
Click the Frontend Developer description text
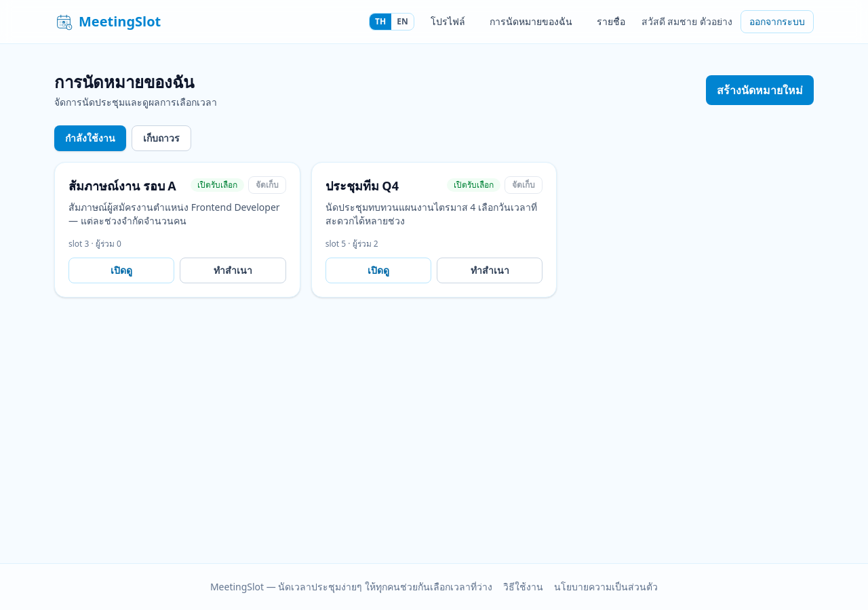click(x=177, y=214)
